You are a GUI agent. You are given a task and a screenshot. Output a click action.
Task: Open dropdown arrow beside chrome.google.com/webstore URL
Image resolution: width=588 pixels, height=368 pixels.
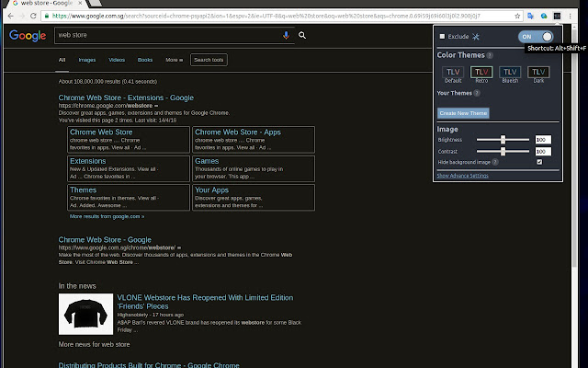156,106
